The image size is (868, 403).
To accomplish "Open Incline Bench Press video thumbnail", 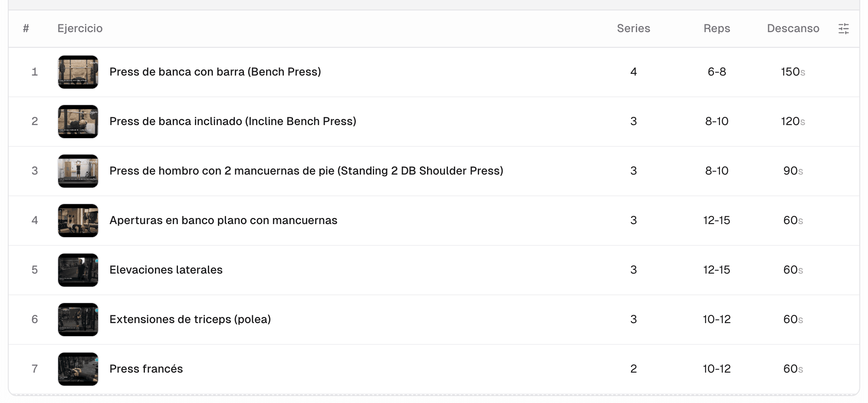I will 78,122.
